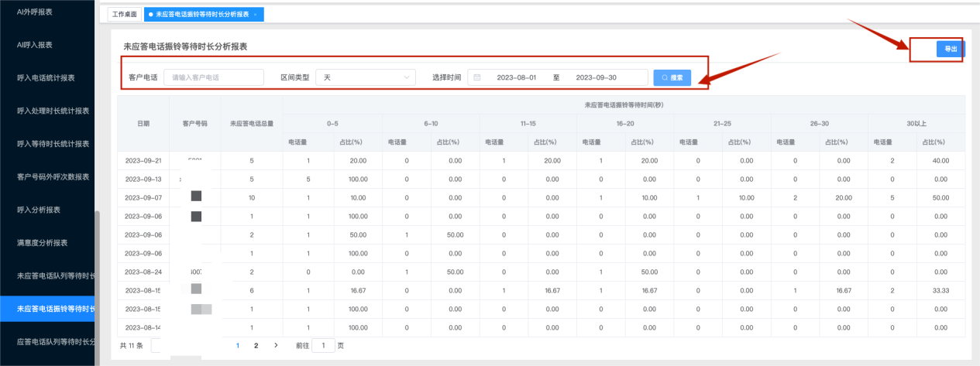Click the 2023-09-13 date cell

tap(143, 179)
